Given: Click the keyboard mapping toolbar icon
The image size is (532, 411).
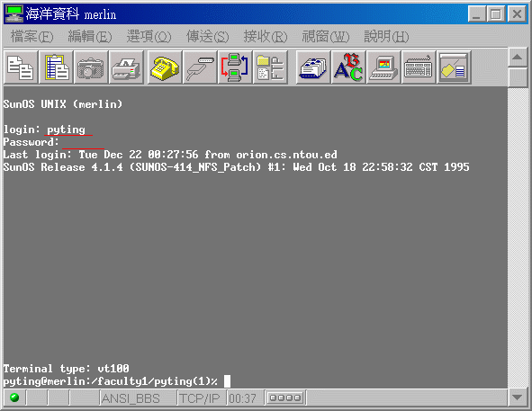Looking at the screenshot, I should (x=419, y=67).
